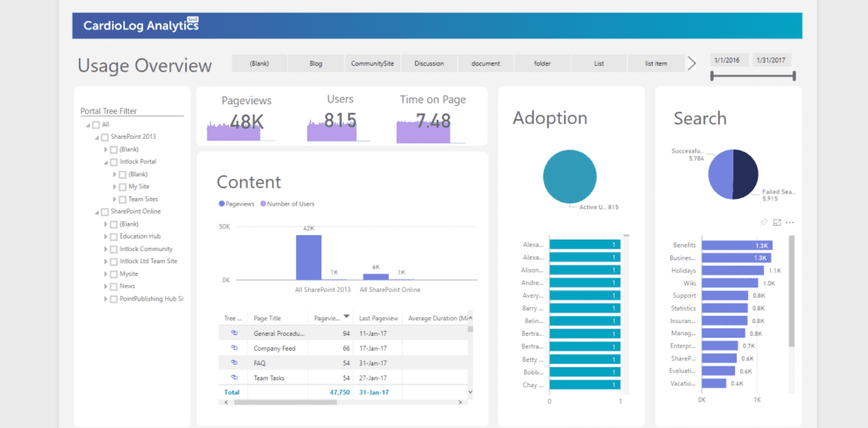Screen dimensions: 868x428
Task: Click the date range slider track
Action: tap(753, 76)
